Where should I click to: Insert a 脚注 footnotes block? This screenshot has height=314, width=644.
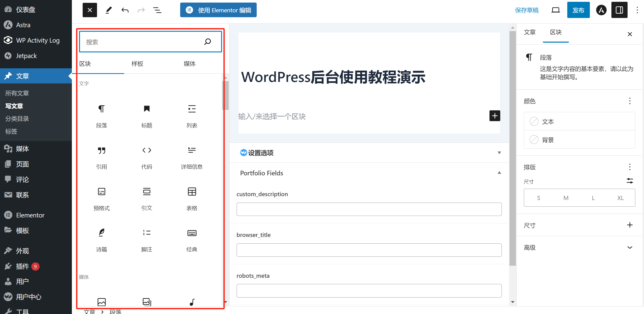click(x=147, y=240)
